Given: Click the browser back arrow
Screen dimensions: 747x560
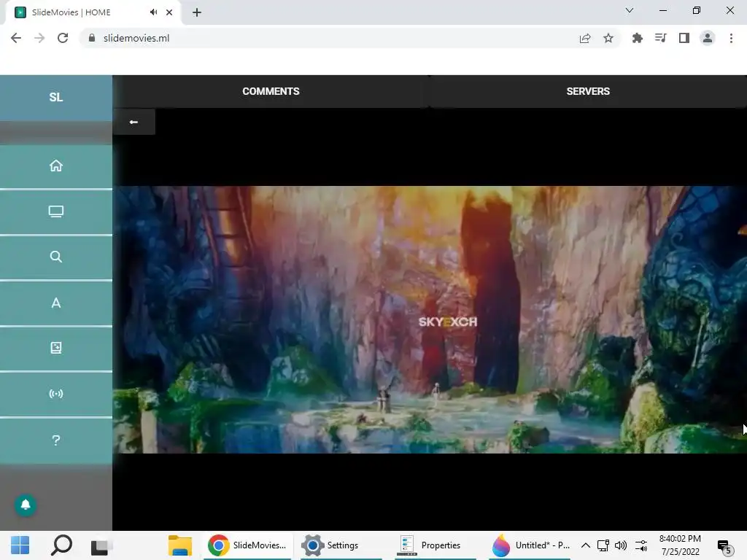Looking at the screenshot, I should tap(16, 38).
